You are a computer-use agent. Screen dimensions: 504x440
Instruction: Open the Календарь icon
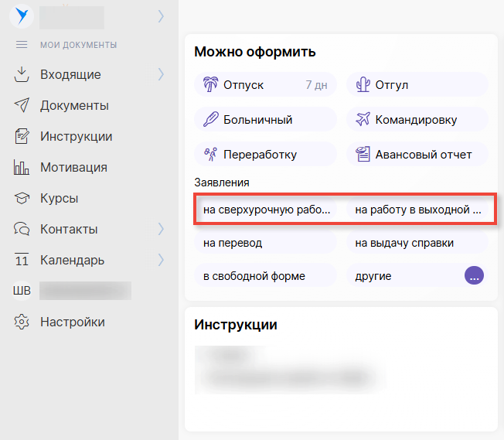(22, 261)
